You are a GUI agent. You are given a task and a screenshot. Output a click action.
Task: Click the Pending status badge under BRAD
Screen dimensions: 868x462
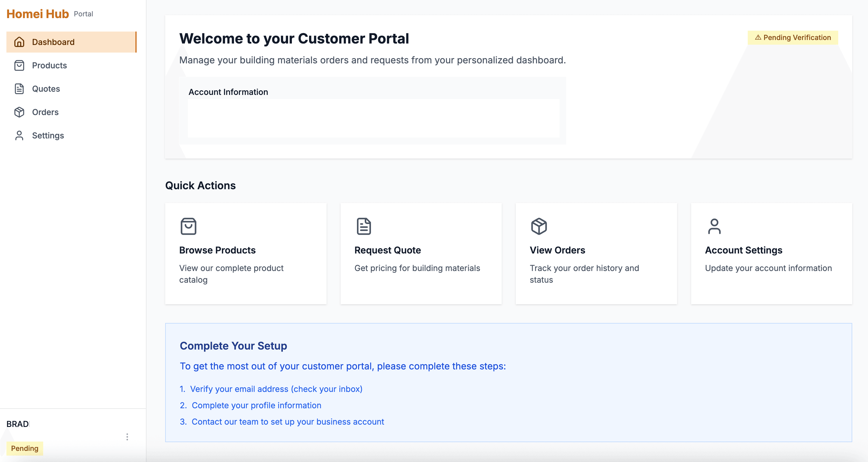pos(25,448)
